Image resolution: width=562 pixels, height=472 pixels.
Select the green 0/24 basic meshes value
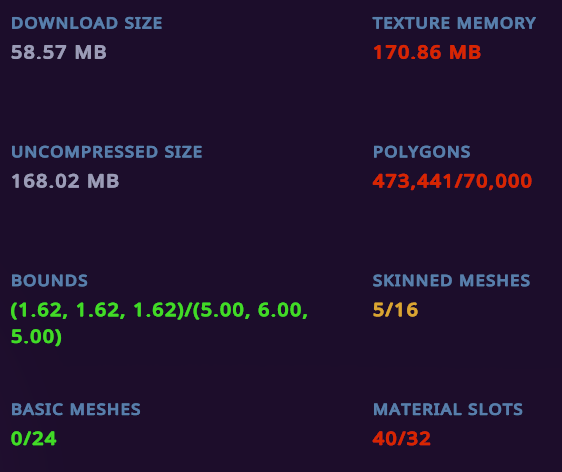click(x=34, y=438)
